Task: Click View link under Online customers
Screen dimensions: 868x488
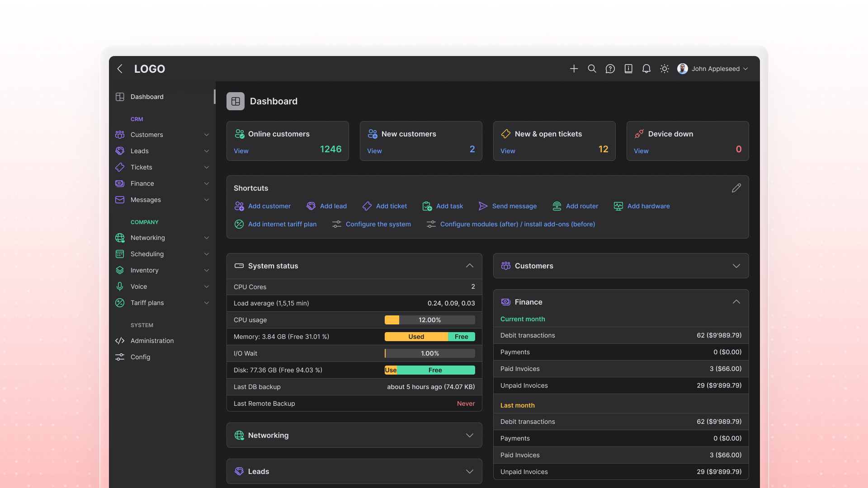Action: click(x=241, y=151)
